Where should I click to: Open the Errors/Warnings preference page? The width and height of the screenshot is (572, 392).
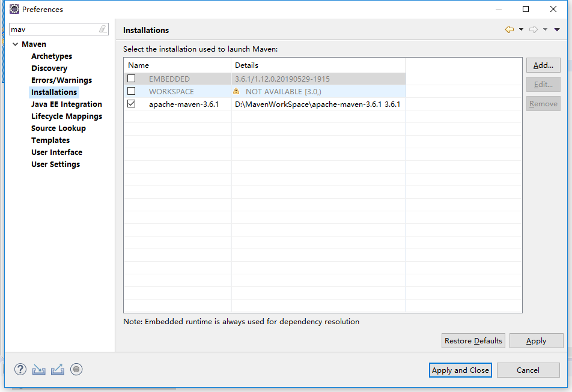61,80
